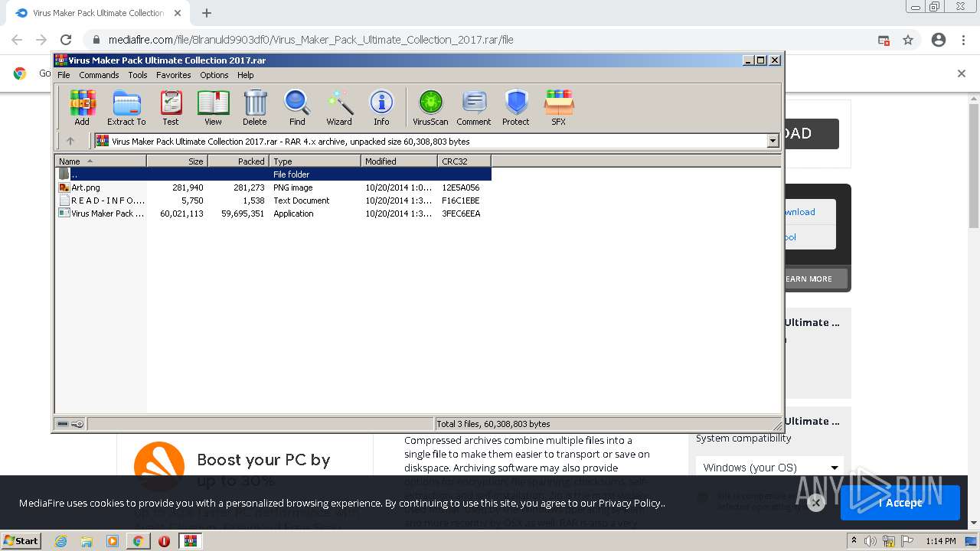Show hidden system tray icons
980x551 pixels.
point(854,541)
